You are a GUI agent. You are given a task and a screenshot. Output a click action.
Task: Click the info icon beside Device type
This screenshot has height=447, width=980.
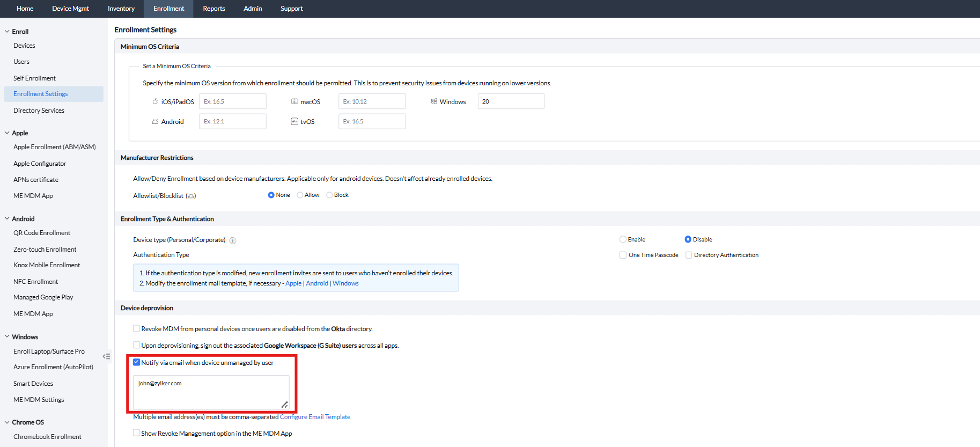click(233, 240)
